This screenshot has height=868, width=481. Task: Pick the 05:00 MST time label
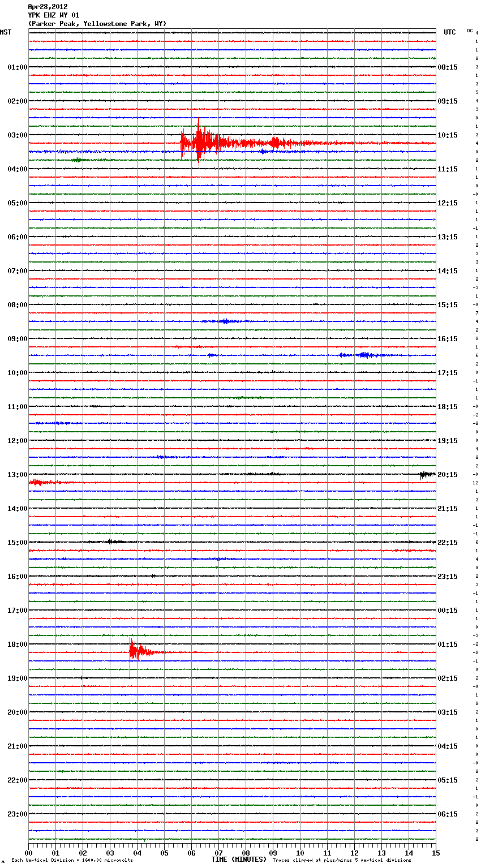[x=18, y=203]
